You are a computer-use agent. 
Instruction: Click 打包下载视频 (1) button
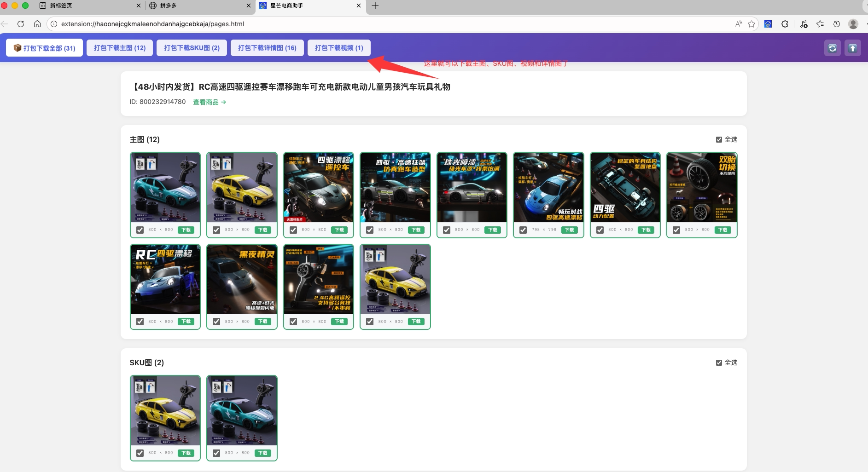point(339,48)
